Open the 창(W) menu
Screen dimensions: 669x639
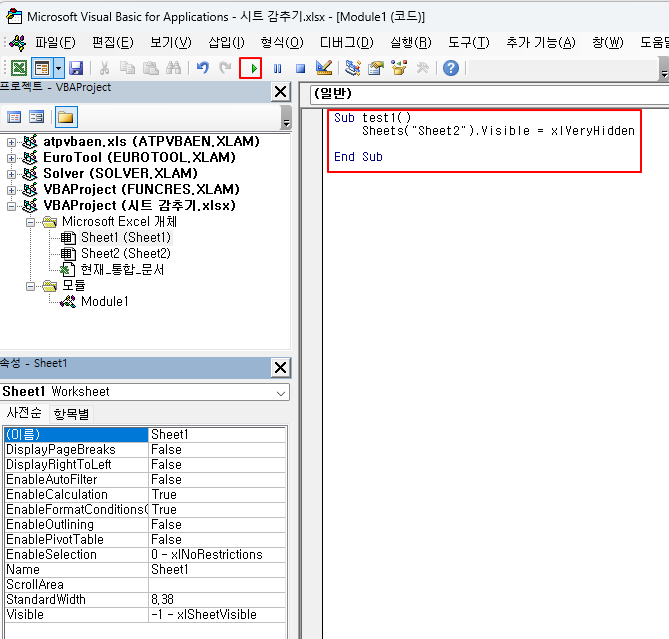pos(608,42)
